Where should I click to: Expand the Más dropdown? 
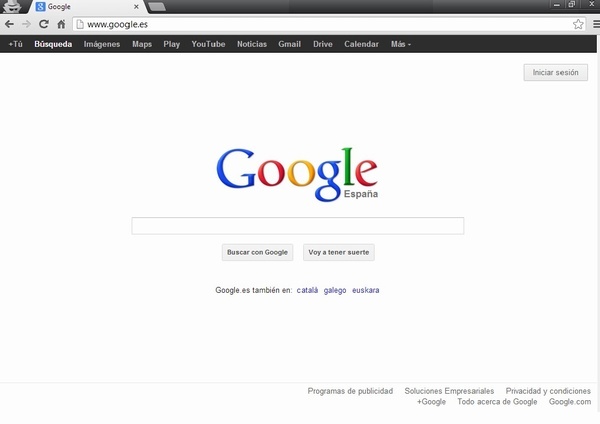pos(401,44)
